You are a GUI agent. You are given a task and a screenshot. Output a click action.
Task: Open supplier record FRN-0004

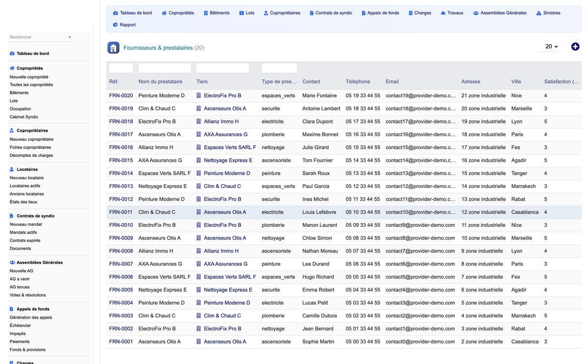point(121,303)
